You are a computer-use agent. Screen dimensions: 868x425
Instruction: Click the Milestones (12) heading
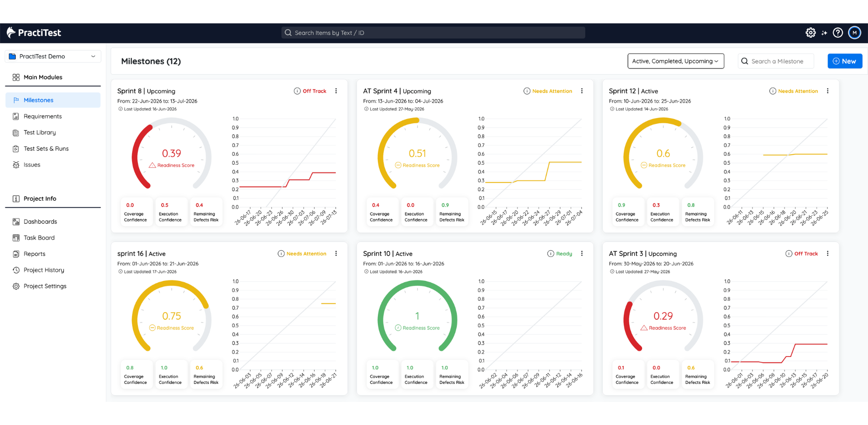pyautogui.click(x=151, y=61)
